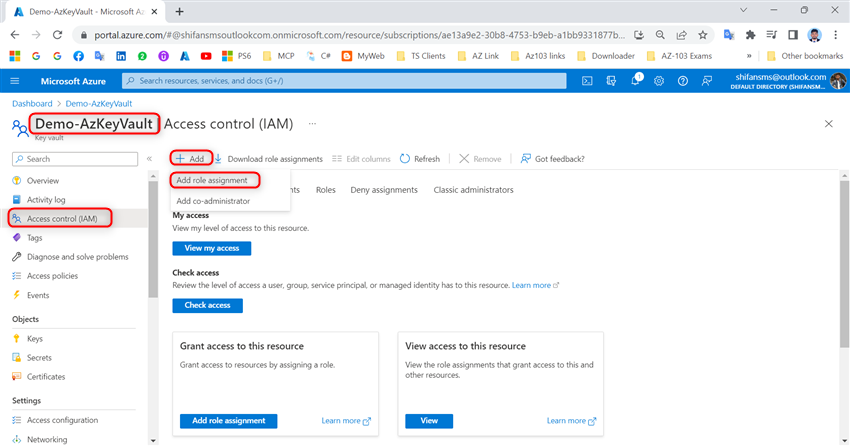Open the YouTube bookmark icon

click(206, 56)
